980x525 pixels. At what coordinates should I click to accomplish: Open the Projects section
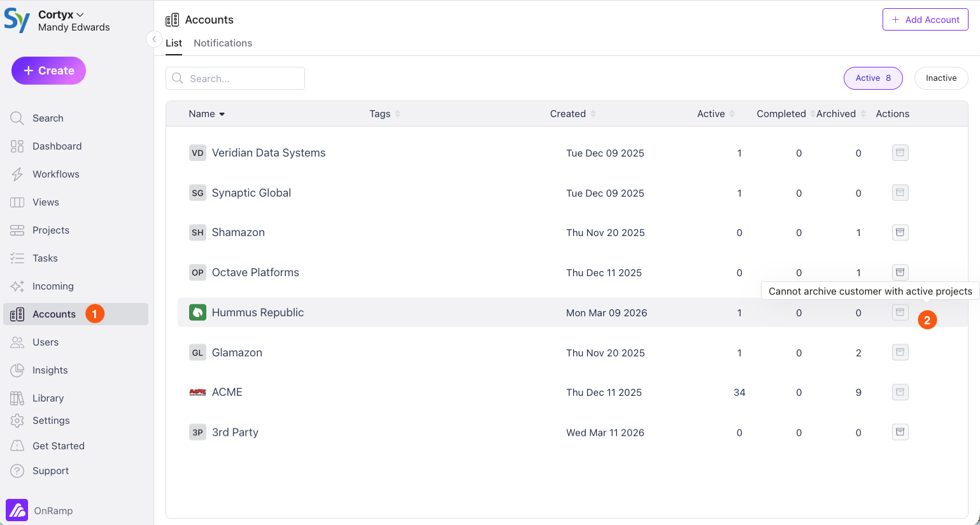coord(51,230)
